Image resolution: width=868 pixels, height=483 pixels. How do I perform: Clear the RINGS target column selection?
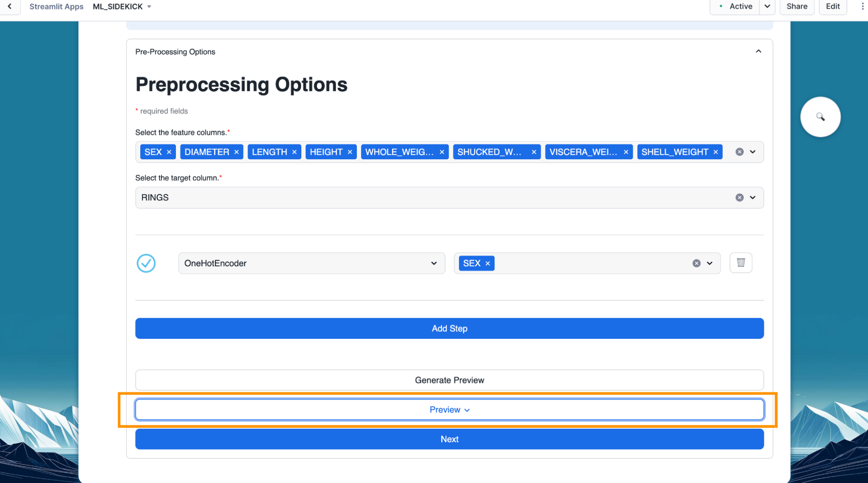coord(739,198)
